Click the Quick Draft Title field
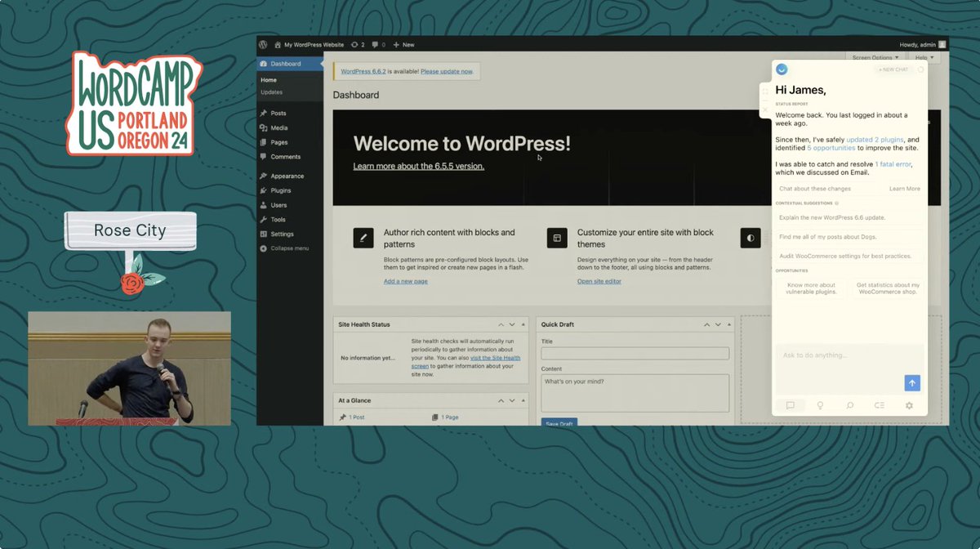The image size is (980, 549). pos(635,354)
